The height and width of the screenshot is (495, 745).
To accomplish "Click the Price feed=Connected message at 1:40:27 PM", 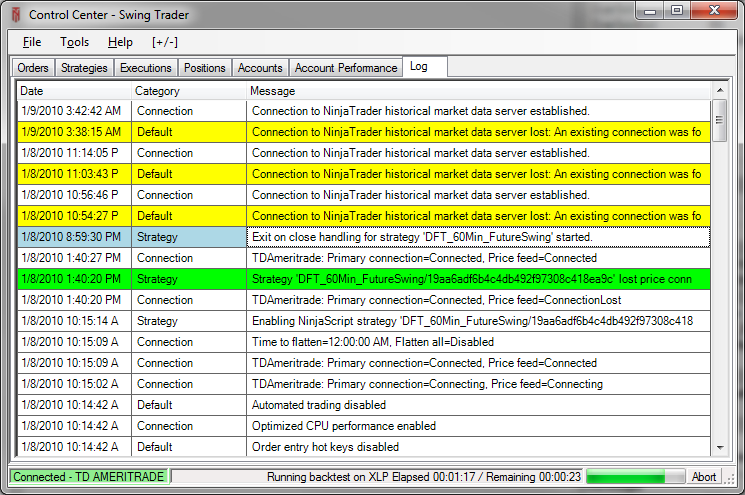I will (x=478, y=258).
